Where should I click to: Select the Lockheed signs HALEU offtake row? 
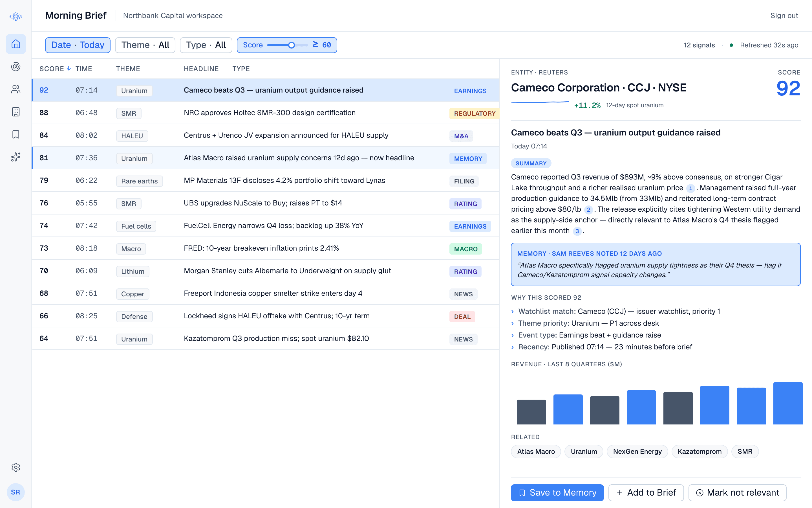coord(265,316)
